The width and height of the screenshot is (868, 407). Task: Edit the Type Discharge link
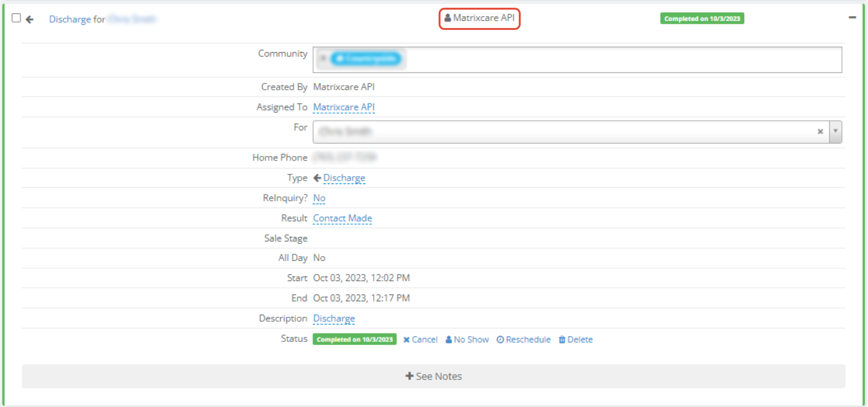tap(344, 178)
